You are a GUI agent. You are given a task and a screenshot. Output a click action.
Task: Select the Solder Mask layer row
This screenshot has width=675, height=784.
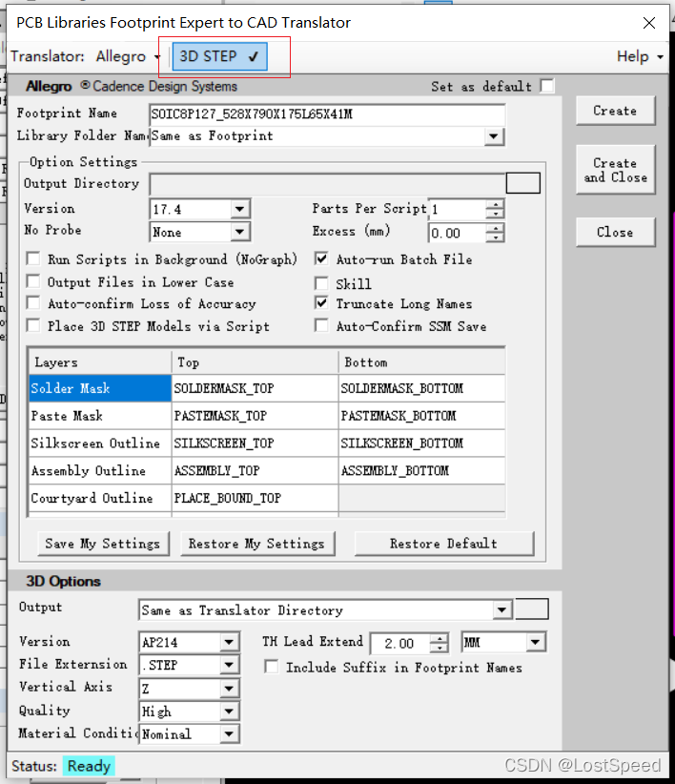pyautogui.click(x=100, y=388)
